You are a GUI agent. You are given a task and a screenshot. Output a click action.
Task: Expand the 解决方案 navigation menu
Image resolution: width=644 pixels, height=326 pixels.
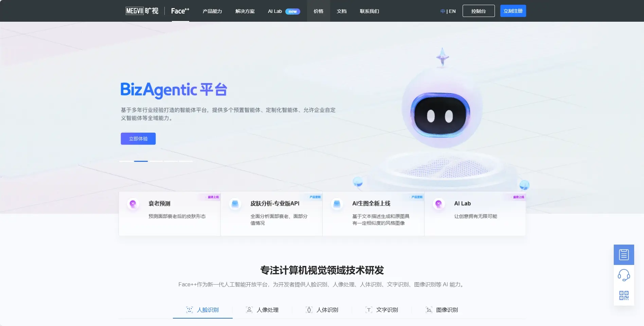coord(245,11)
